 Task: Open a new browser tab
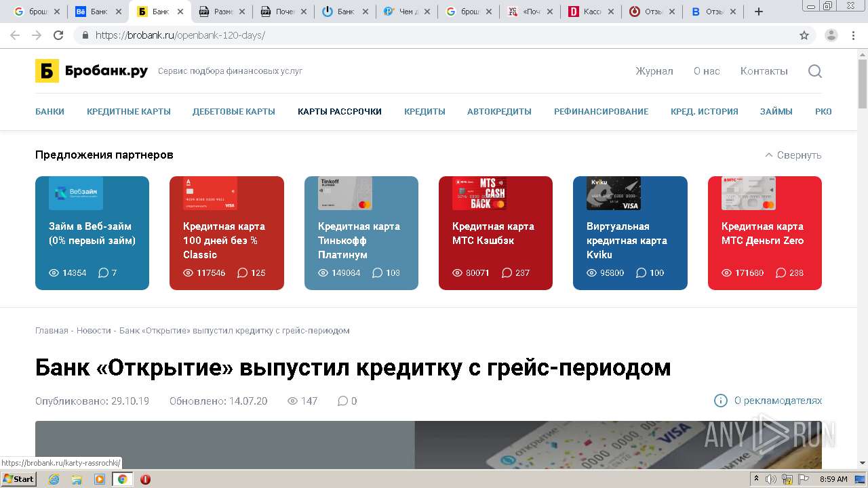(x=759, y=12)
